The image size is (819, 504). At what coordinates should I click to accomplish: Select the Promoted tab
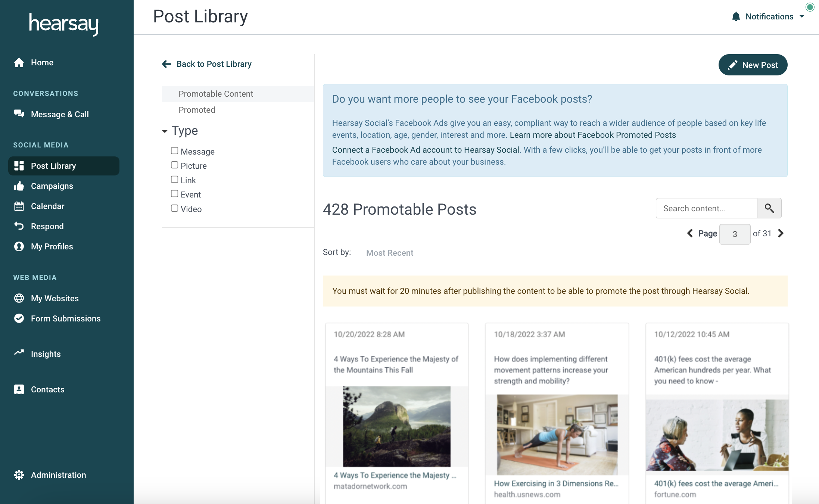[197, 110]
